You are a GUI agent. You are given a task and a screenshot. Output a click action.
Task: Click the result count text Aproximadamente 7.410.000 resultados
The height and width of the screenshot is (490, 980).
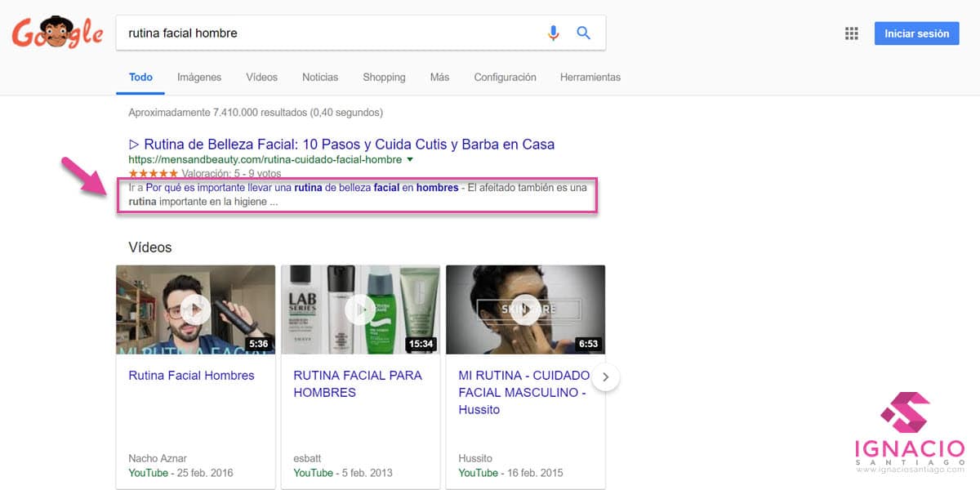coord(256,113)
